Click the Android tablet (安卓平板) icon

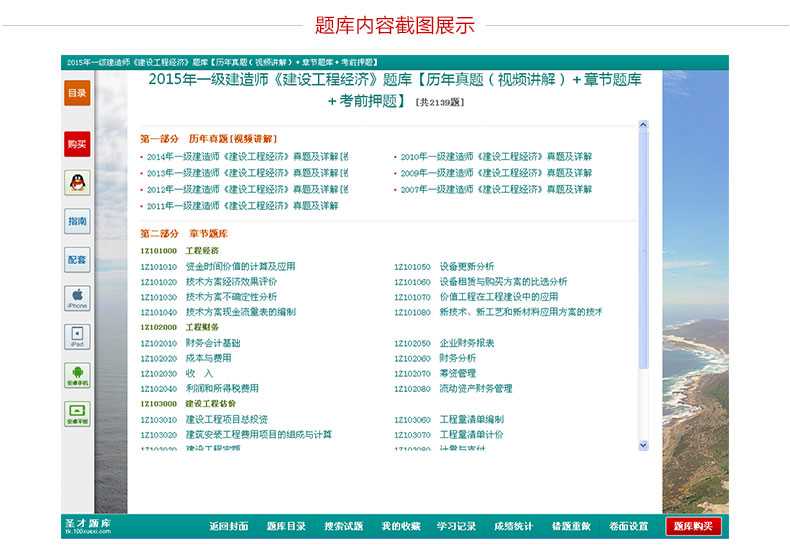click(x=77, y=413)
